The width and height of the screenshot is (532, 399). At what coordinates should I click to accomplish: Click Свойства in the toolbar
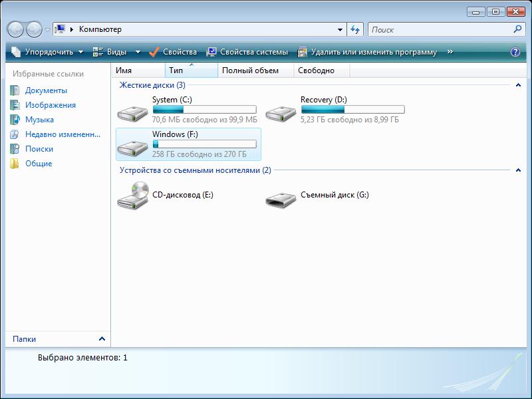point(180,52)
